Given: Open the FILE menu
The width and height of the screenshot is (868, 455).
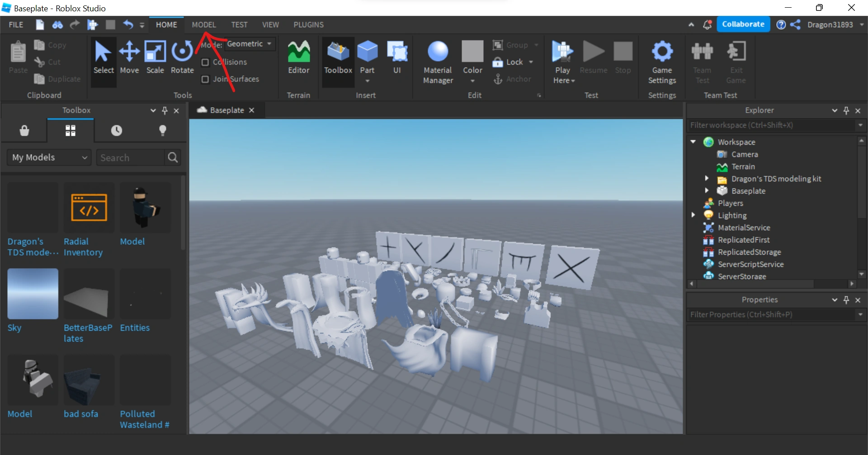Looking at the screenshot, I should [x=16, y=24].
